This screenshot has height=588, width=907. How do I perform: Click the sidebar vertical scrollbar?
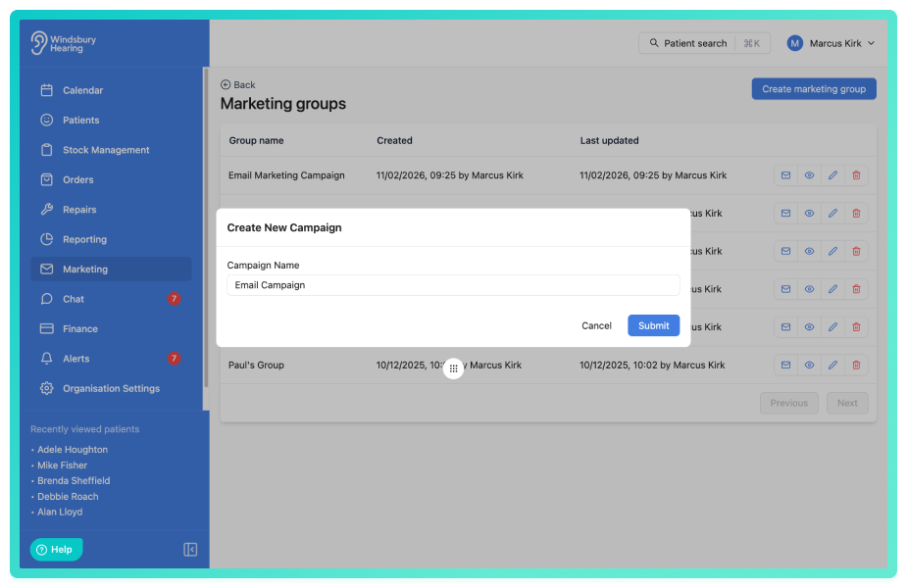click(x=205, y=228)
